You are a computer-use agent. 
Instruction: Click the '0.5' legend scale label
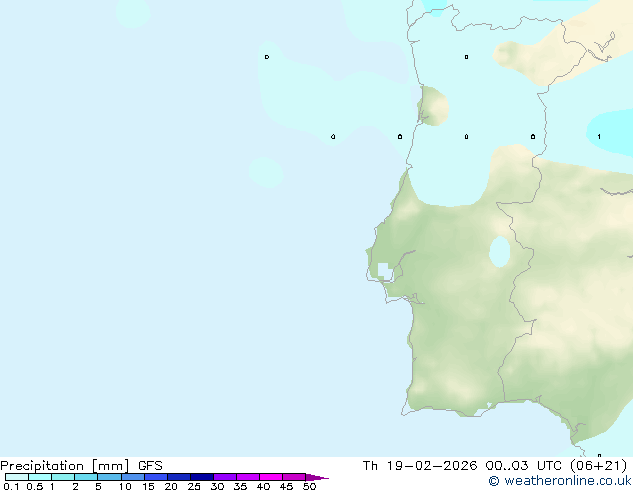coord(35,486)
